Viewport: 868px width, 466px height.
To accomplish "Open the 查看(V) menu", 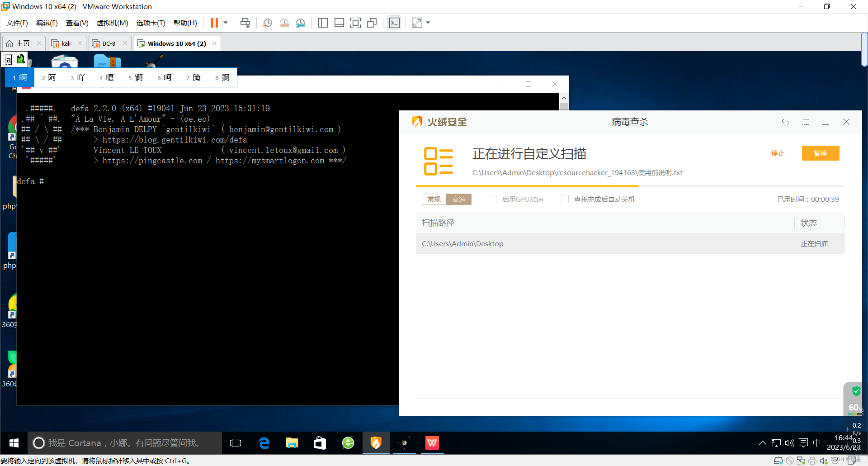I will point(77,23).
